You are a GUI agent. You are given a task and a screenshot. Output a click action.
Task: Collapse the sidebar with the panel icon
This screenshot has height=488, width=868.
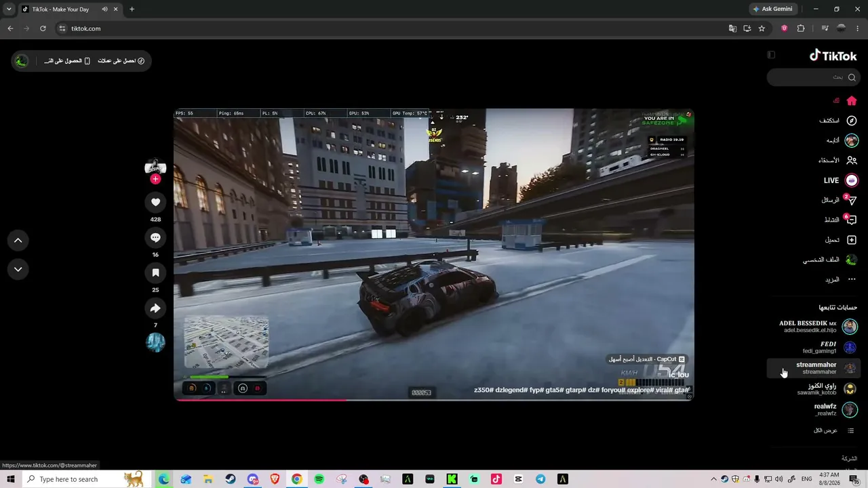click(x=771, y=55)
